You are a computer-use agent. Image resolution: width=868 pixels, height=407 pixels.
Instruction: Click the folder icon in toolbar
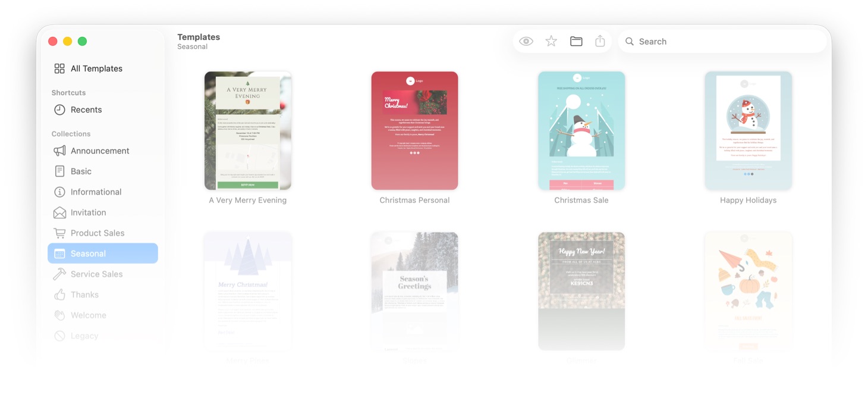click(x=576, y=42)
